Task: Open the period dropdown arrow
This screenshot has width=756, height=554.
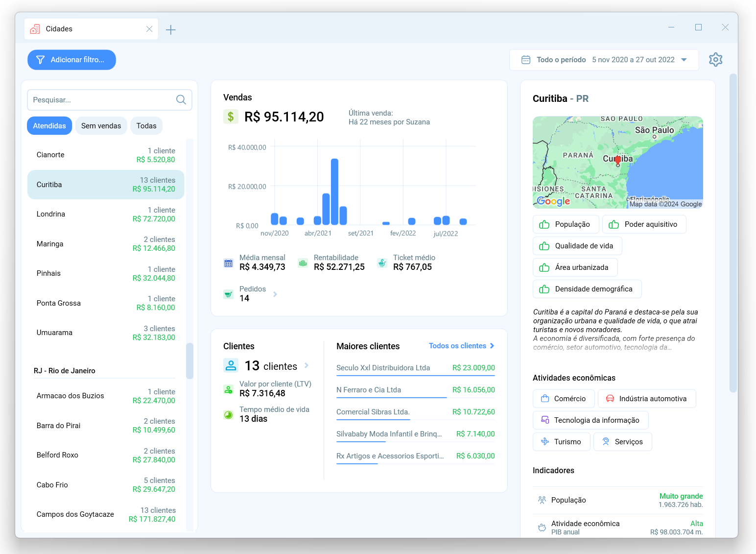Action: pyautogui.click(x=684, y=60)
